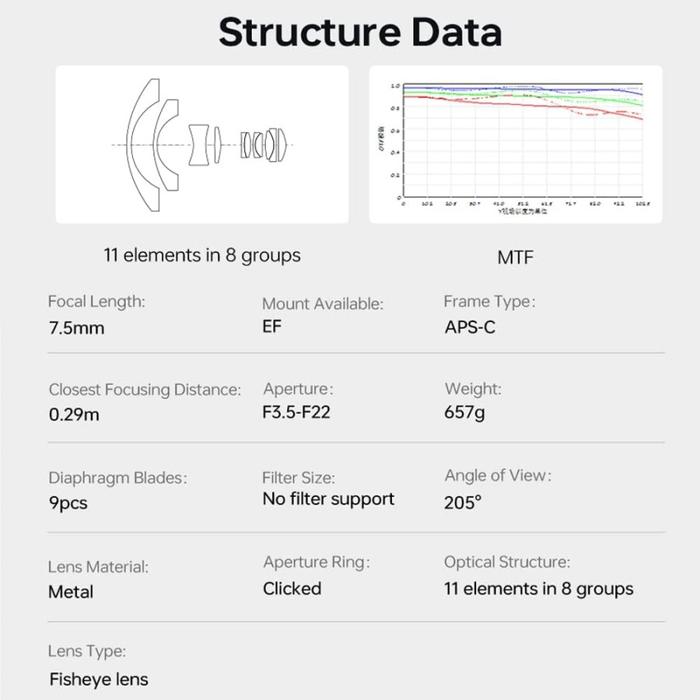Click the '11 elements in 8 groups' caption
Screen dimensions: 700x700
point(202,256)
